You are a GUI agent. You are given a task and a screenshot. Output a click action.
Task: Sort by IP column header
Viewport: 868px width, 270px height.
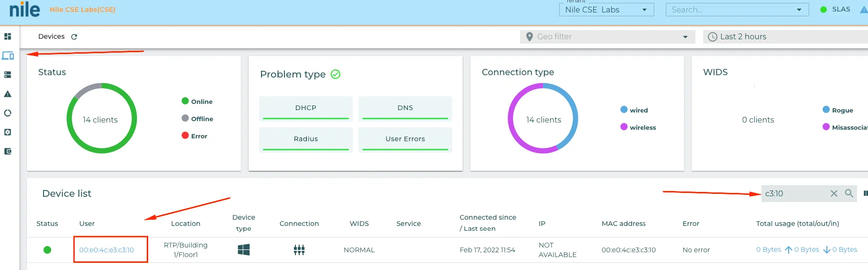pyautogui.click(x=542, y=224)
